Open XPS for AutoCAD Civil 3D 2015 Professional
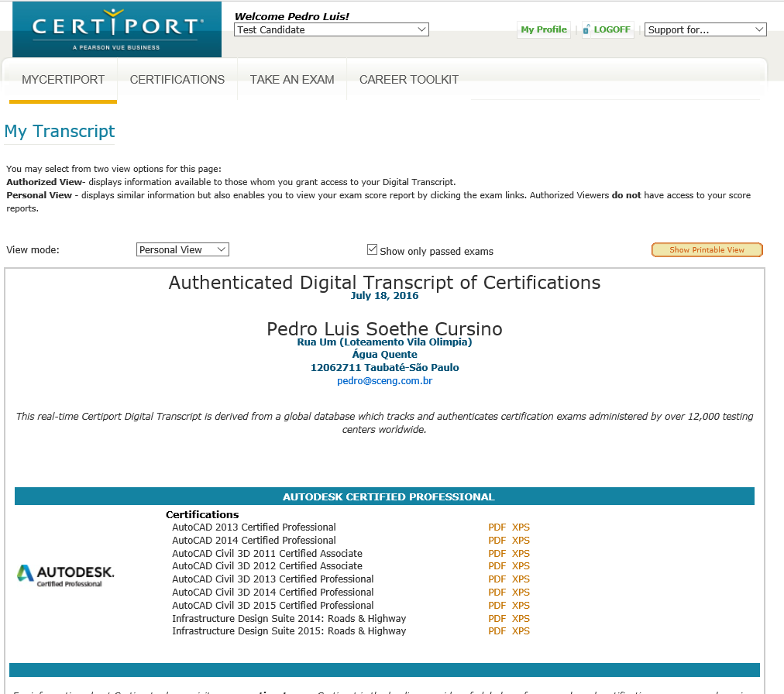This screenshot has width=784, height=694. tap(521, 606)
